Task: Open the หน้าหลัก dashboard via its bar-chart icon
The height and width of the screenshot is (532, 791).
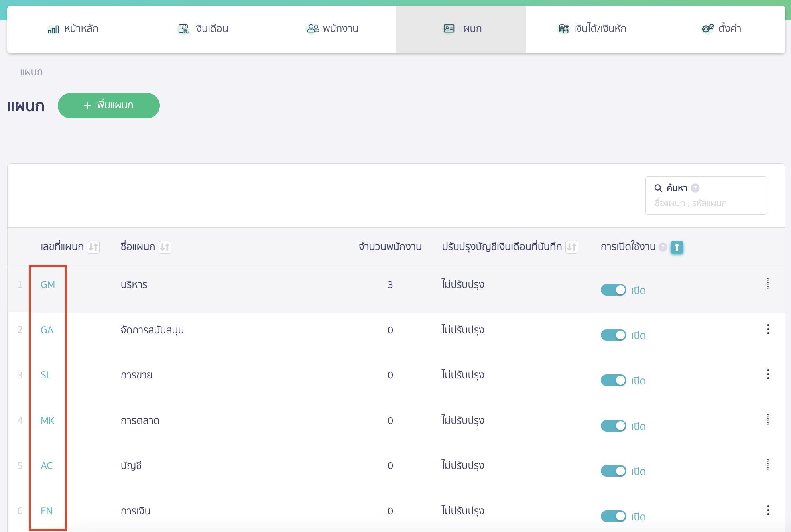Action: point(53,29)
